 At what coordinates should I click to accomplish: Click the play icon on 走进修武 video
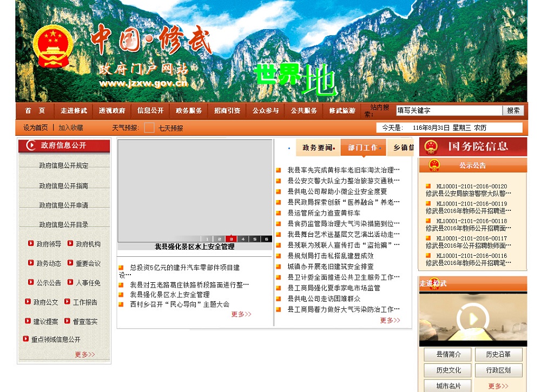(x=472, y=318)
